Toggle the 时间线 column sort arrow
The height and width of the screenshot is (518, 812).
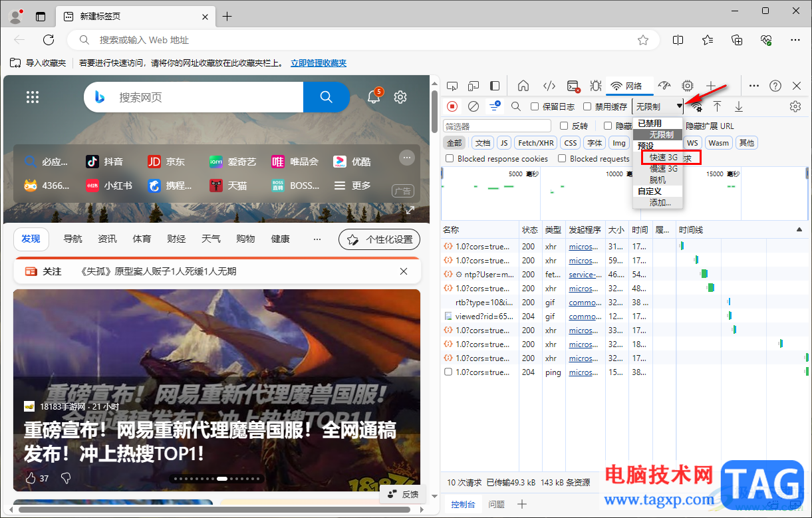(799, 229)
